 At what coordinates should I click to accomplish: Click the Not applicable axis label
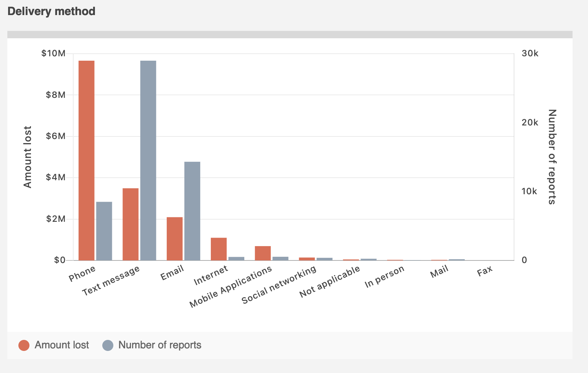(329, 281)
